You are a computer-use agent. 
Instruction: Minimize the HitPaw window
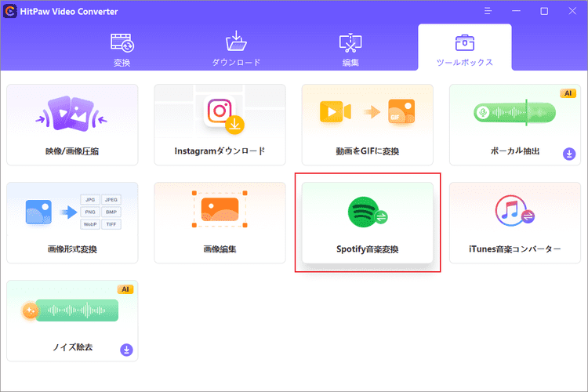(x=516, y=11)
